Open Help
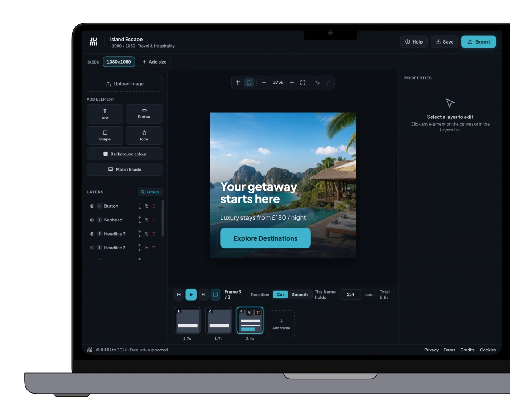Viewport: 510px width, 420px height. coord(414,42)
